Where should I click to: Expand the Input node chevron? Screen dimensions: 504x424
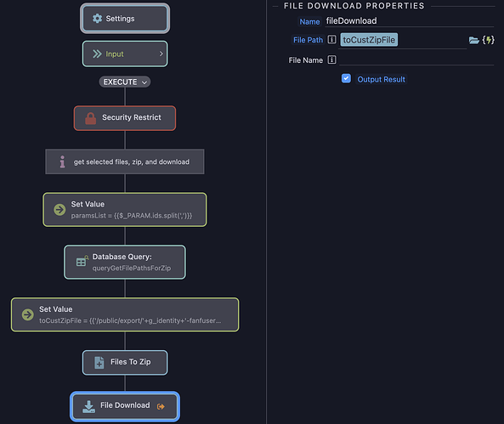[x=161, y=54]
